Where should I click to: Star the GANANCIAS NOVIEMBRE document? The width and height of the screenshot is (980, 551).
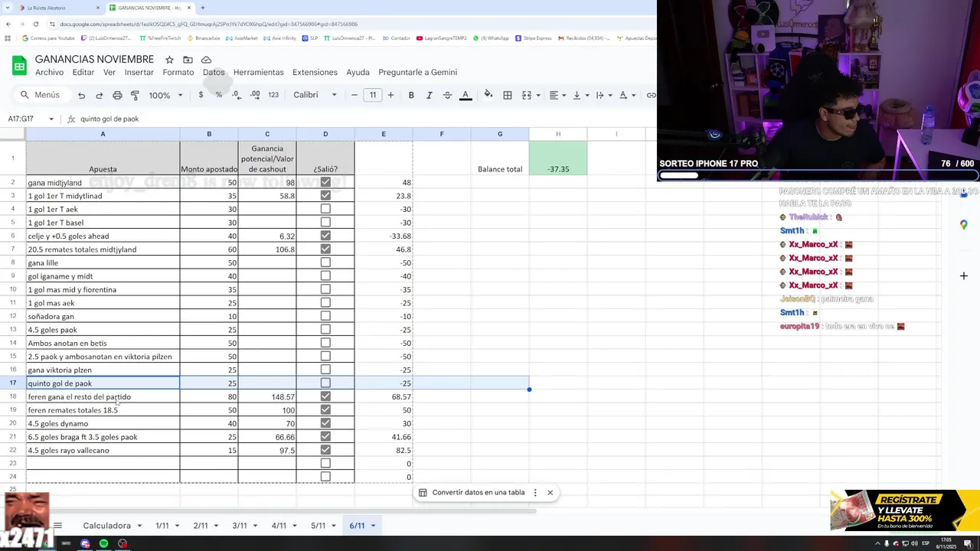(x=169, y=60)
